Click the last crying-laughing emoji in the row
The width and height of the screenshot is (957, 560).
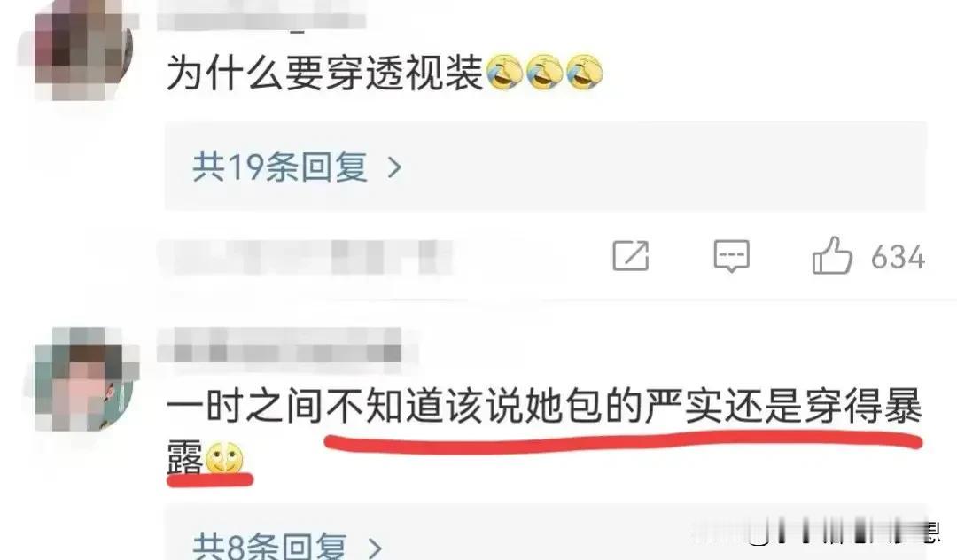(585, 72)
